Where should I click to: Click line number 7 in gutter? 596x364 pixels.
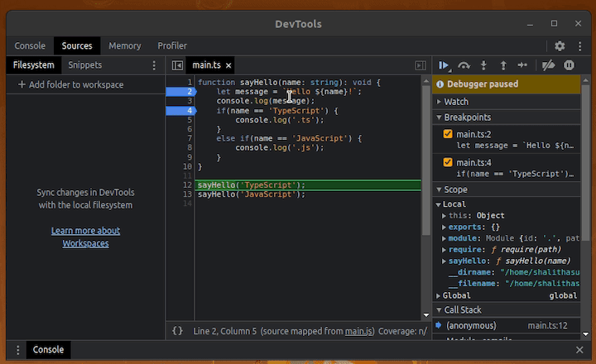click(x=190, y=138)
